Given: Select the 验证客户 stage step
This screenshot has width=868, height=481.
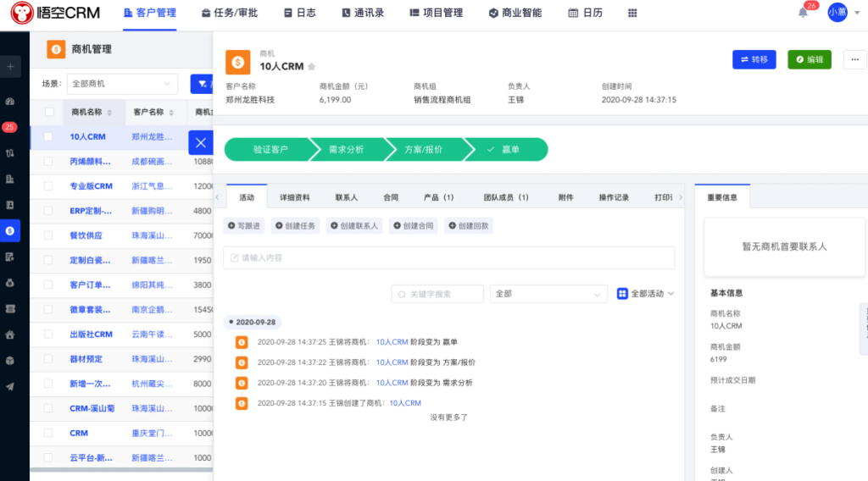Looking at the screenshot, I should pyautogui.click(x=270, y=150).
